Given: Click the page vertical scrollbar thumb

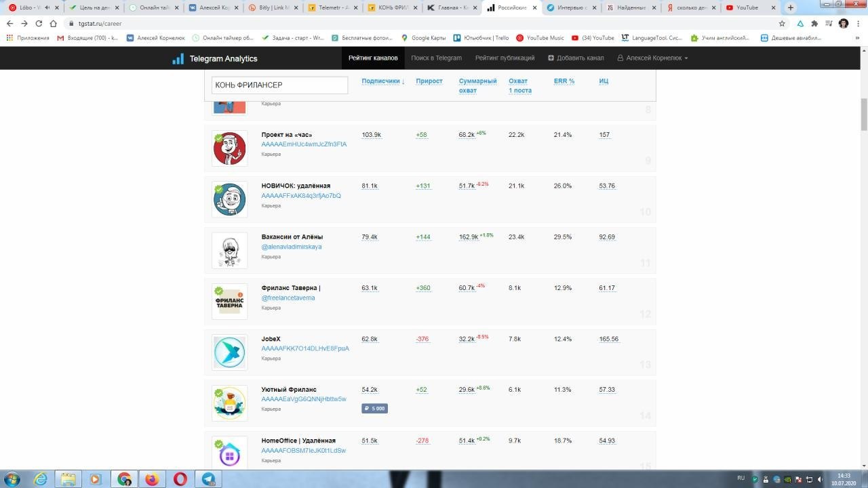Looking at the screenshot, I should 864,115.
